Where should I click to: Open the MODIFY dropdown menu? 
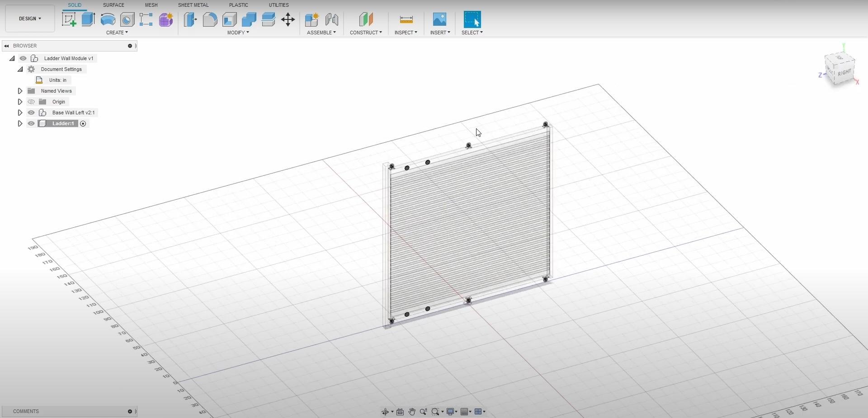coord(238,33)
